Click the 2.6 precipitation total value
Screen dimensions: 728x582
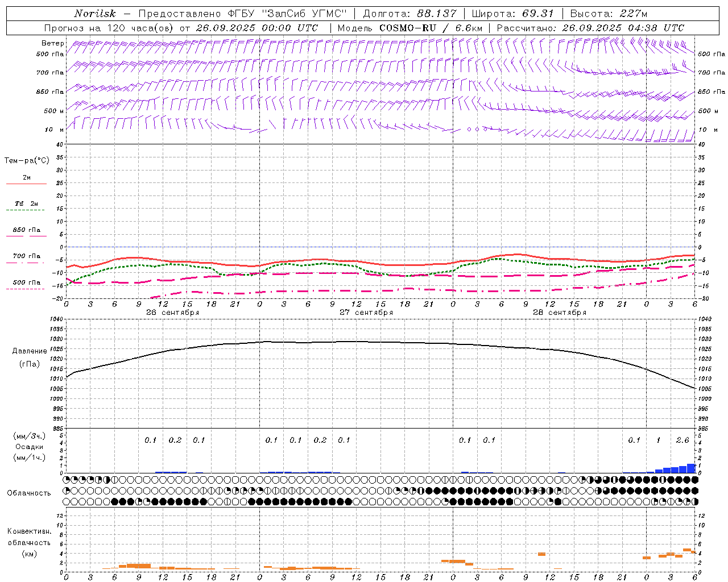(x=682, y=440)
